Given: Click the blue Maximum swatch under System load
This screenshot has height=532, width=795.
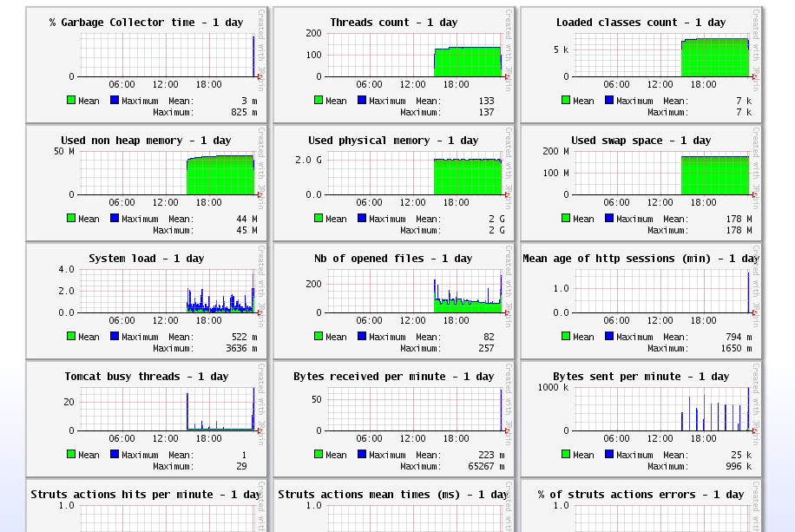Looking at the screenshot, I should [115, 336].
